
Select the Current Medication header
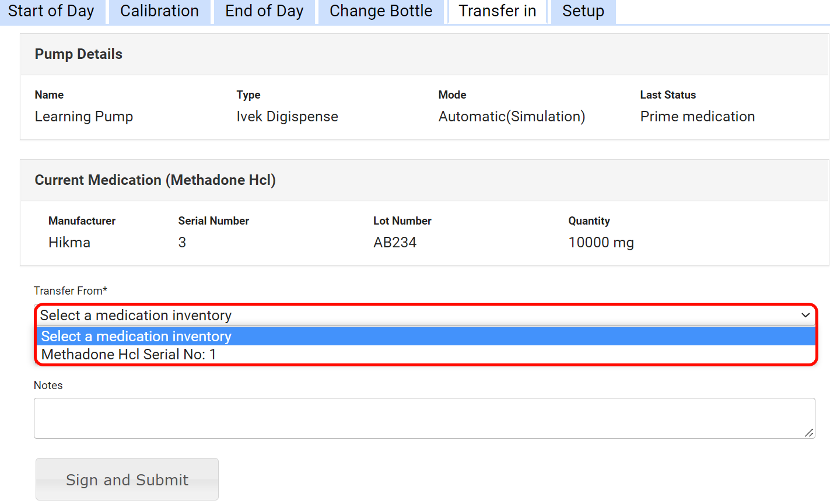tap(155, 180)
